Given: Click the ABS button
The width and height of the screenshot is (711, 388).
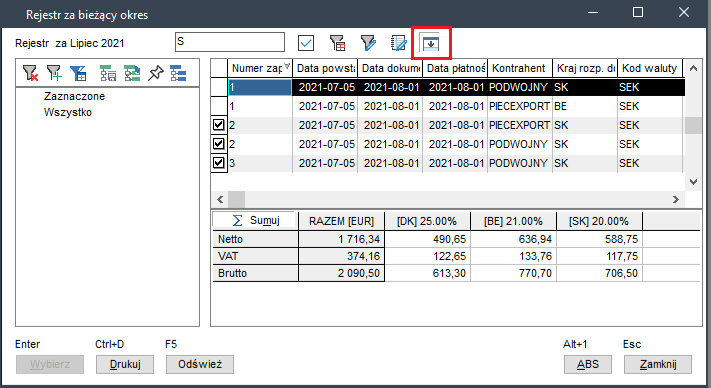Looking at the screenshot, I should click(588, 364).
